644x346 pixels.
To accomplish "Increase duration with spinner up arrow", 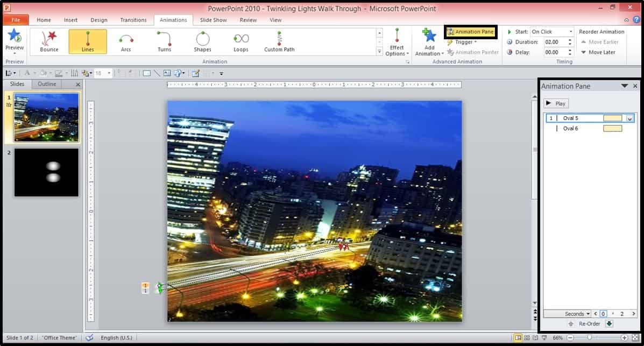I will point(570,40).
